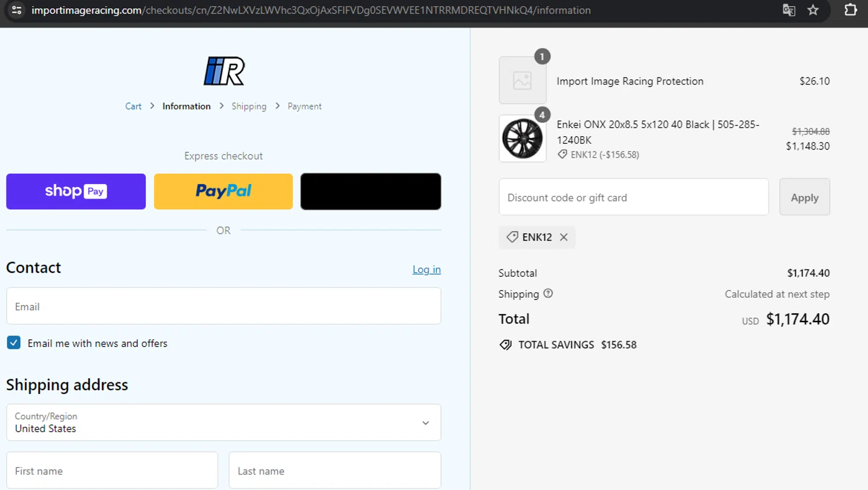Open site information icon in address bar
868x490 pixels.
click(17, 10)
